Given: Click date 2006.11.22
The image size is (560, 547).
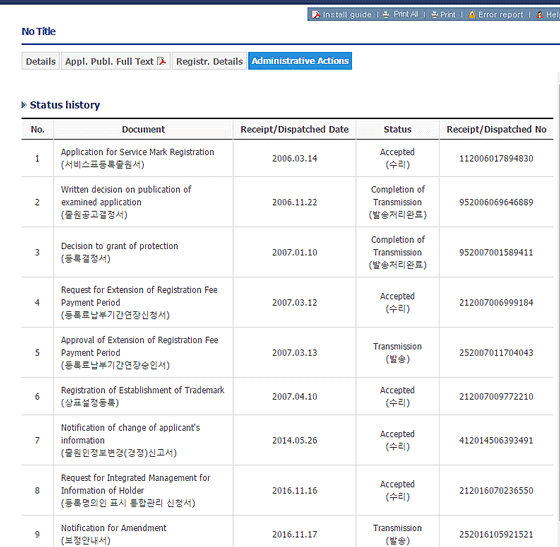Looking at the screenshot, I should (295, 202).
